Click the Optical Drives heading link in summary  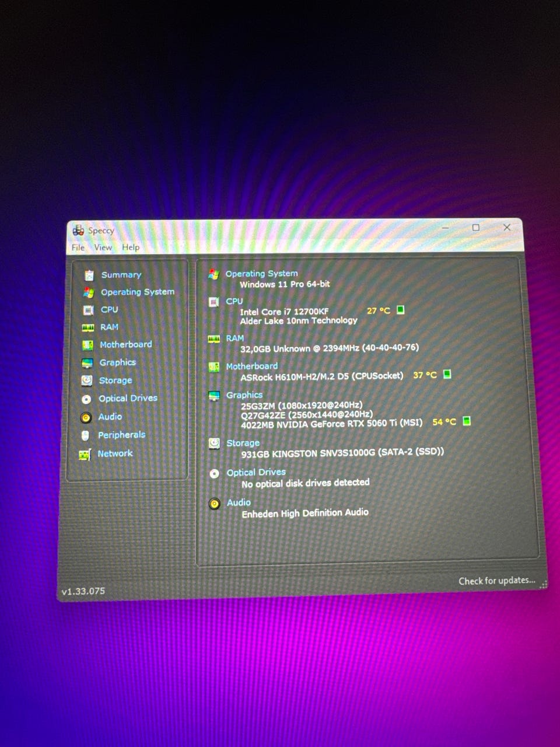click(256, 472)
